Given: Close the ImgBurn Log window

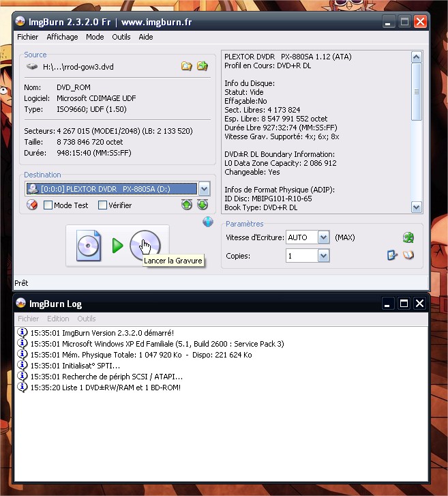Looking at the screenshot, I should pyautogui.click(x=419, y=304).
